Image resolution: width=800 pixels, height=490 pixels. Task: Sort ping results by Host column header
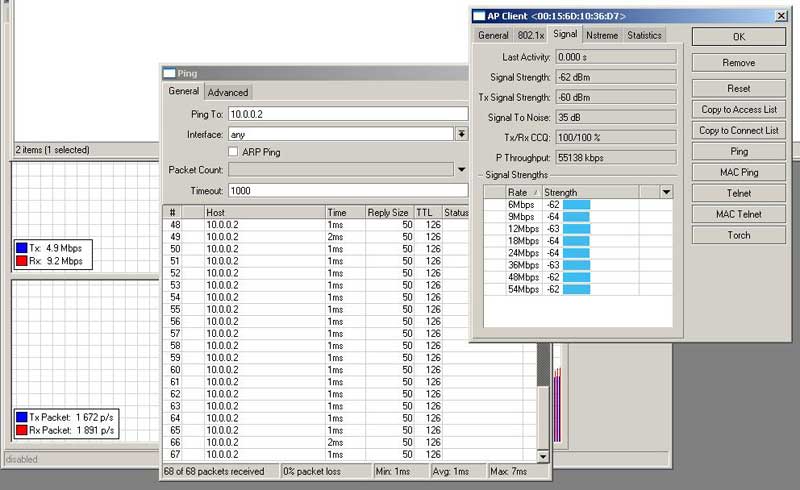point(264,212)
